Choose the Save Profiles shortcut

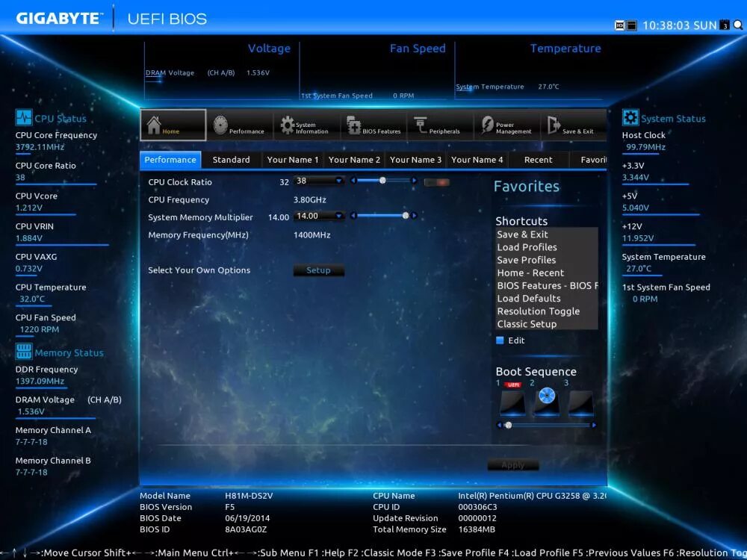[547, 260]
